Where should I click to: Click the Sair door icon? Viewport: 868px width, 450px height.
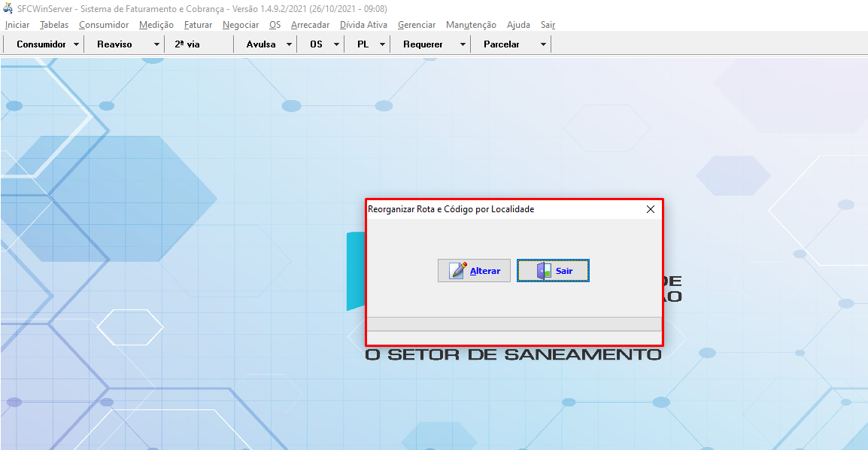click(x=544, y=271)
